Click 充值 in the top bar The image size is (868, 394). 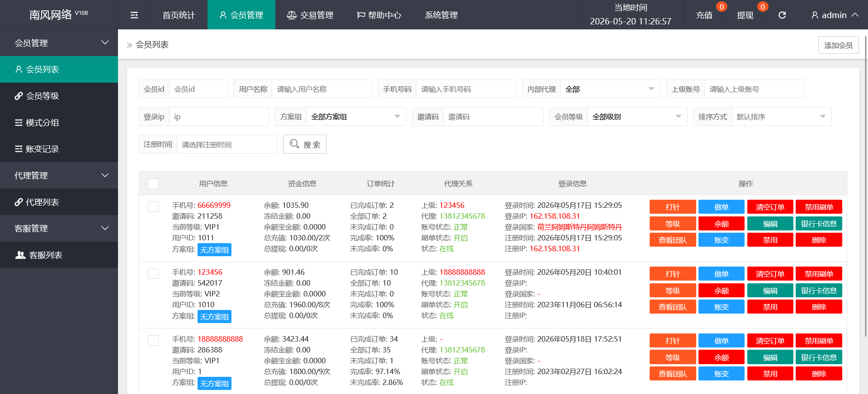(704, 15)
